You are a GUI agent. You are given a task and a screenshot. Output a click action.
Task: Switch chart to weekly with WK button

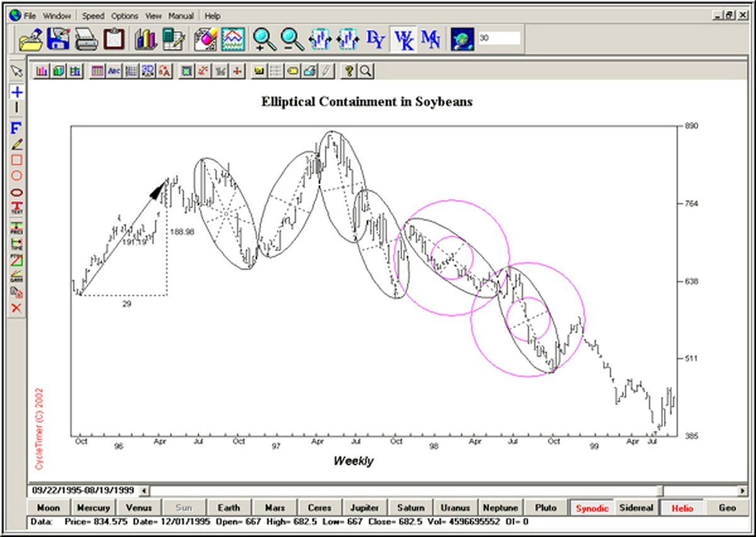pos(403,39)
